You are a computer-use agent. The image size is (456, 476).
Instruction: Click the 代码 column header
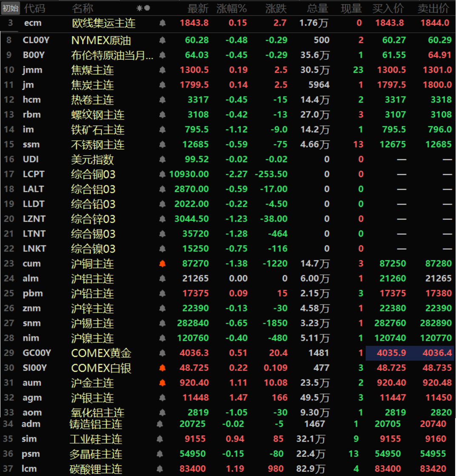pyautogui.click(x=34, y=8)
